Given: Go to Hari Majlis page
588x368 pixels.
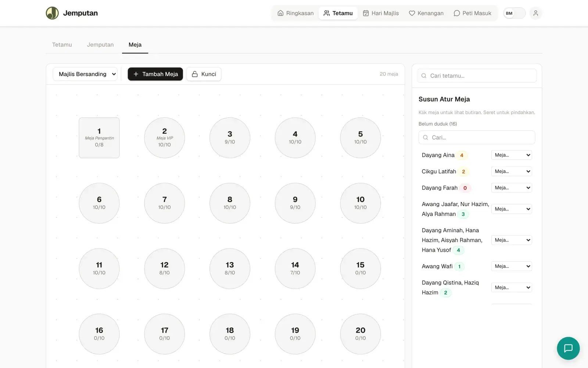Looking at the screenshot, I should coord(381,13).
